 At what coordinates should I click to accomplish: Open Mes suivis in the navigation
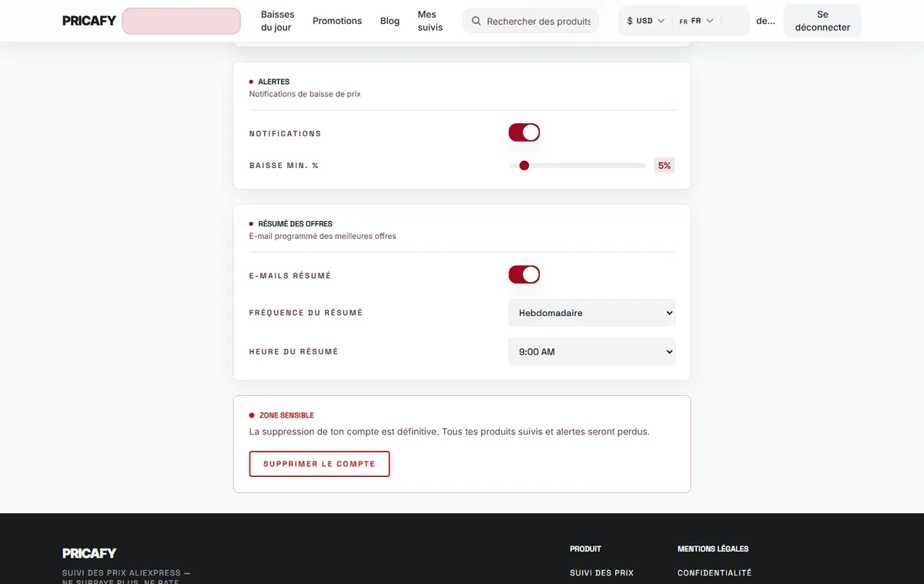coord(430,21)
